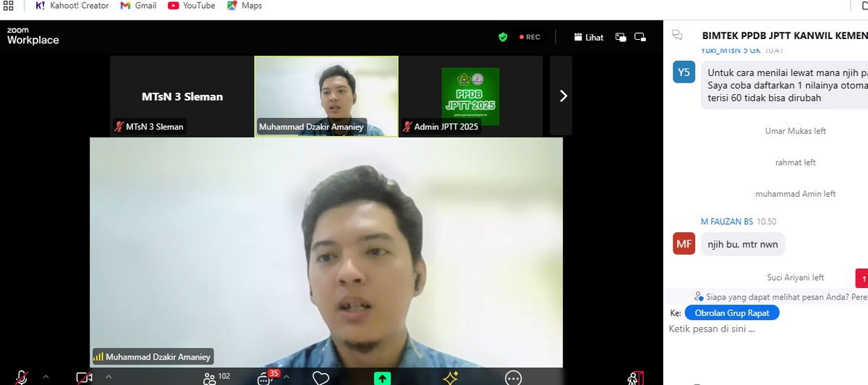Open the reactions heart icon
Screen dimensions: 868x385
(320, 378)
